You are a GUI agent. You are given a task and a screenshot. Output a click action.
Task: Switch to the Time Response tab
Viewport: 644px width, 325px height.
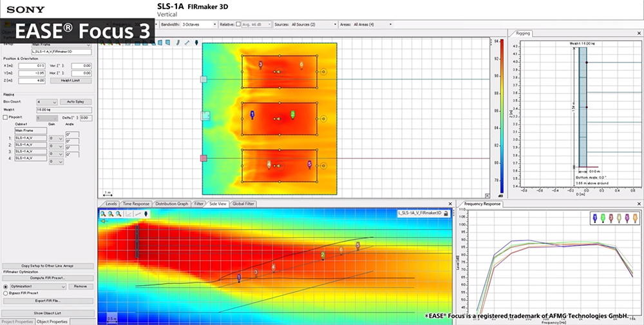(136, 204)
